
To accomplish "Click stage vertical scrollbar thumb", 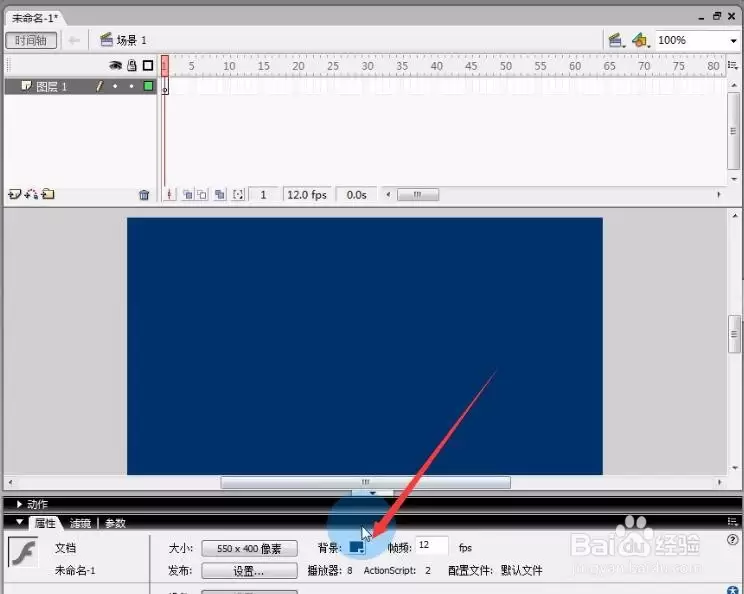I will [x=734, y=334].
